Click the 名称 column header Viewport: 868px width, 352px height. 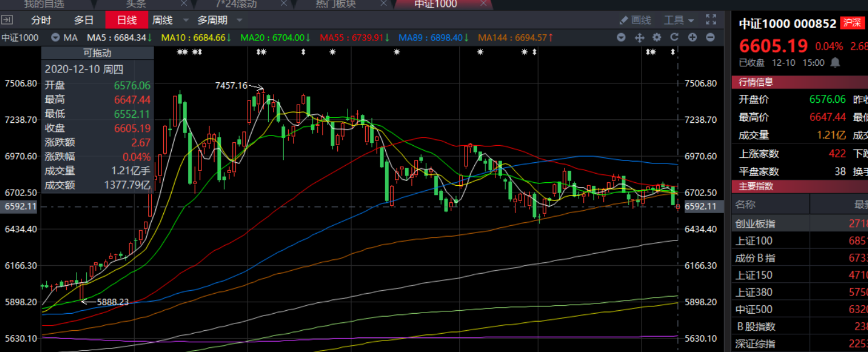(x=745, y=204)
